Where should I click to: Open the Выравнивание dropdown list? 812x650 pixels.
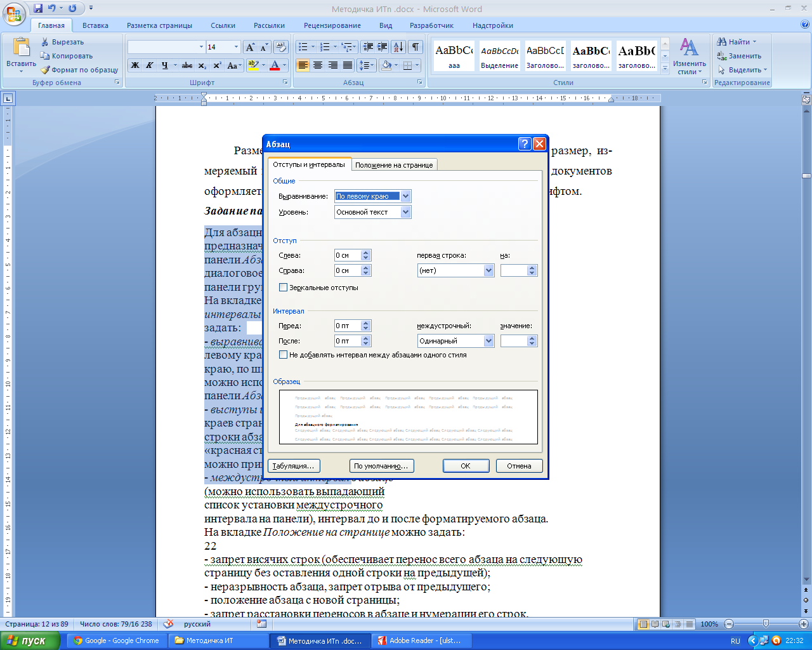tap(406, 196)
